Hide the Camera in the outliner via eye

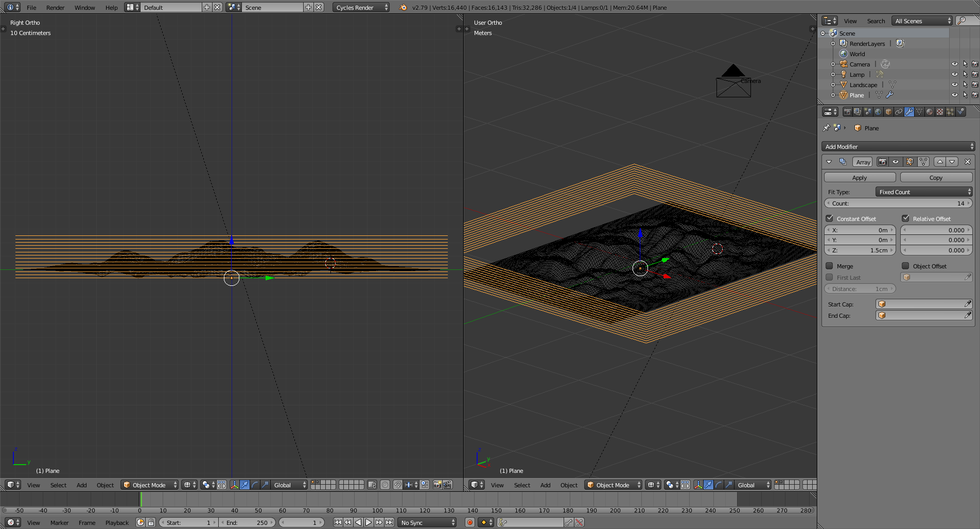(954, 64)
